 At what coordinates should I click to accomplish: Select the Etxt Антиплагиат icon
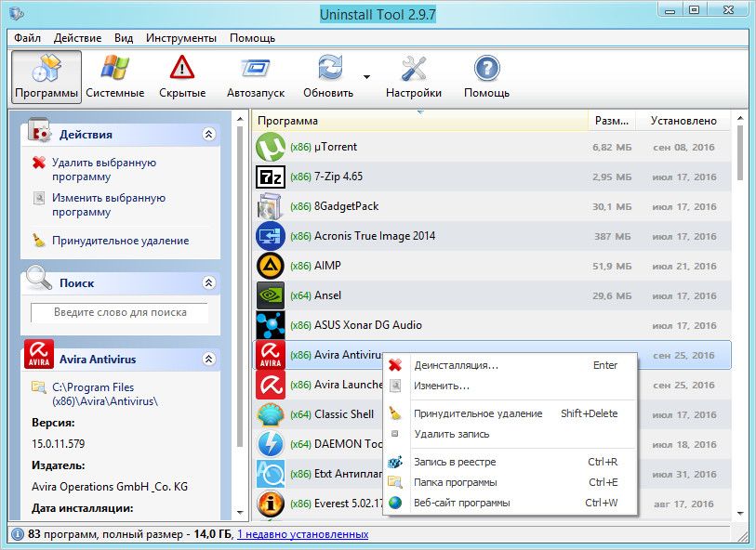[270, 474]
